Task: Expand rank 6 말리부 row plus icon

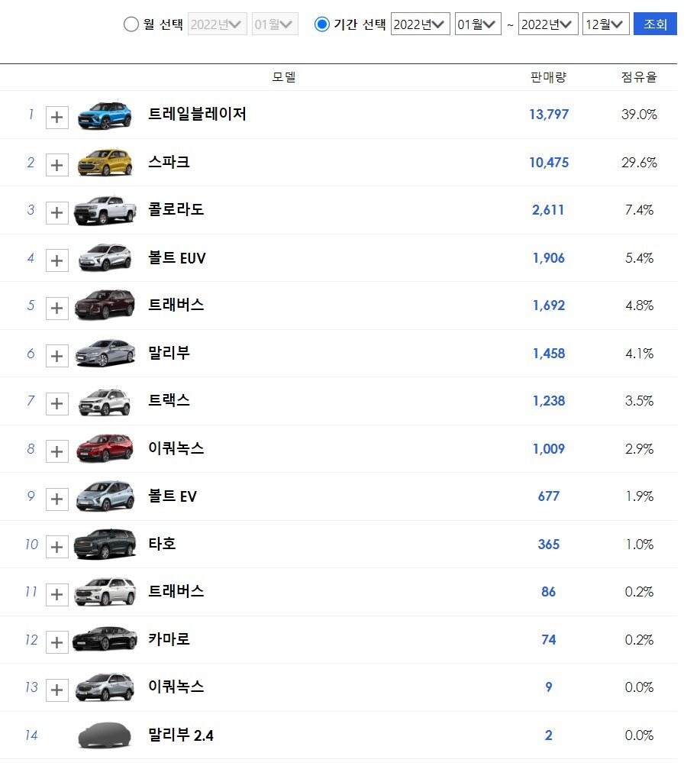Action: (56, 356)
